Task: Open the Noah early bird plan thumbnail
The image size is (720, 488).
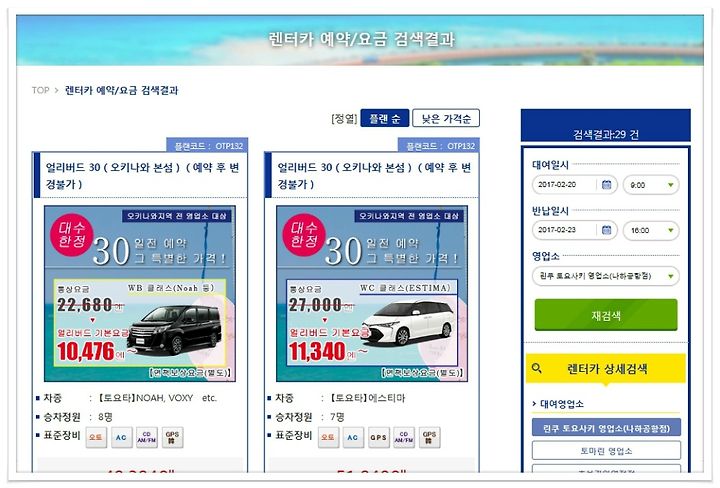Action: tap(140, 293)
